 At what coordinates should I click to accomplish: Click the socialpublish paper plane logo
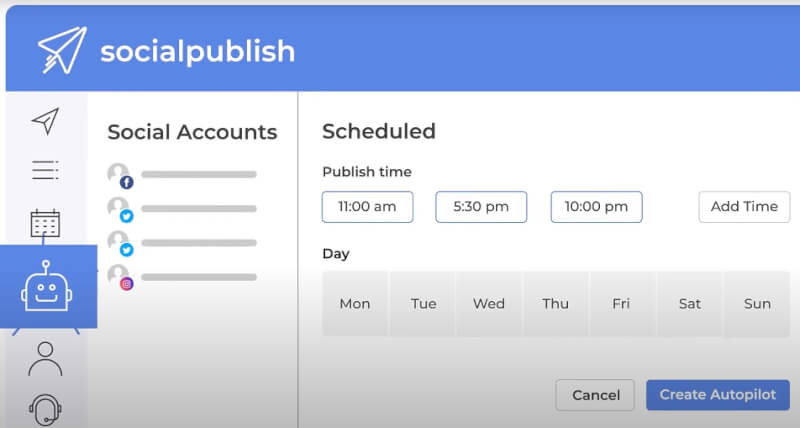pos(62,50)
